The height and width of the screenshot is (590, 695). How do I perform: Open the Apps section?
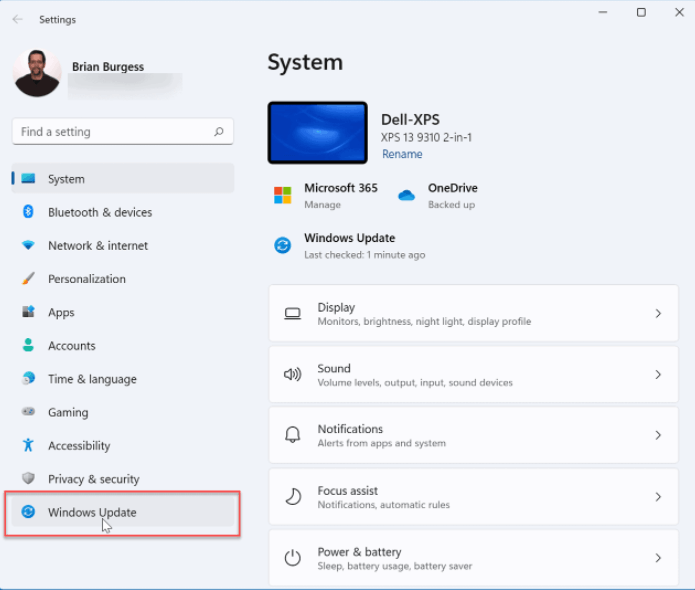[x=123, y=312]
